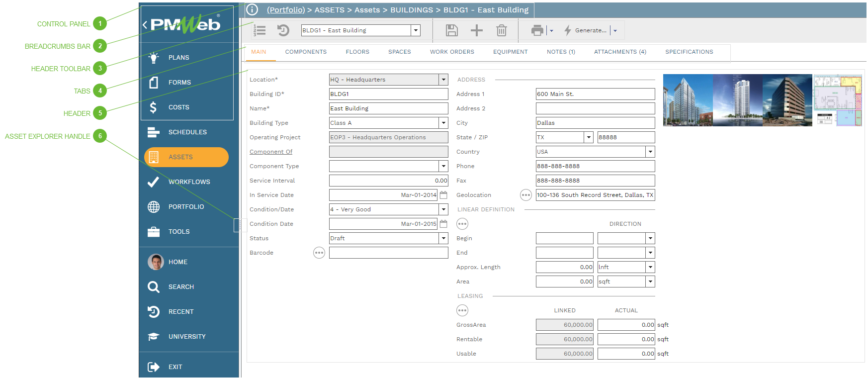Click the Barcode ellipsis button

319,253
